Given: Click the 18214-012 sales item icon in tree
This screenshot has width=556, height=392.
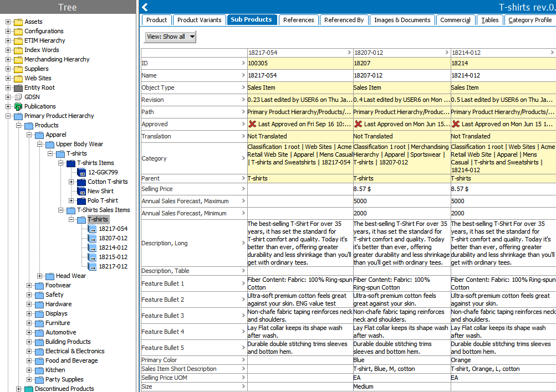Looking at the screenshot, I should pyautogui.click(x=92, y=248).
